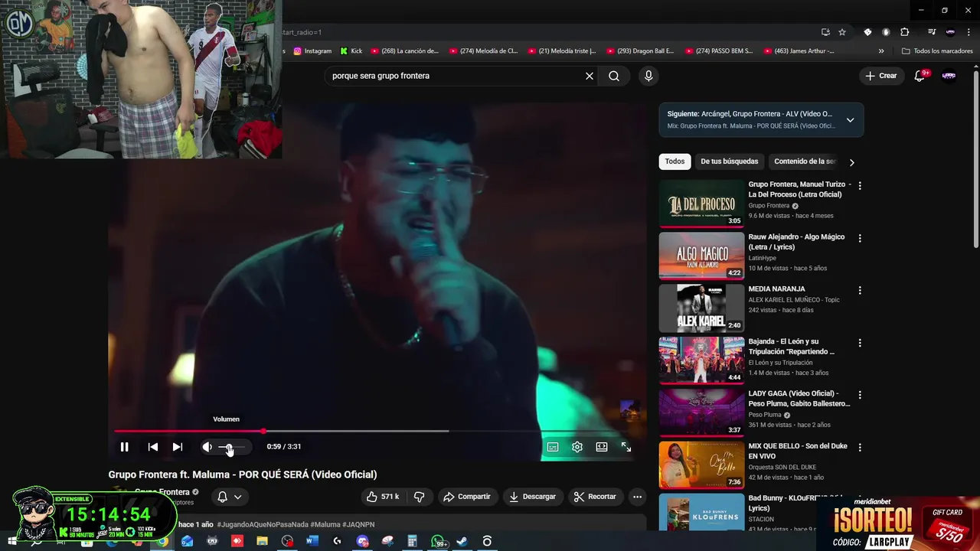Open the subscription notification bell dropdown
The width and height of the screenshot is (980, 551).
(230, 497)
